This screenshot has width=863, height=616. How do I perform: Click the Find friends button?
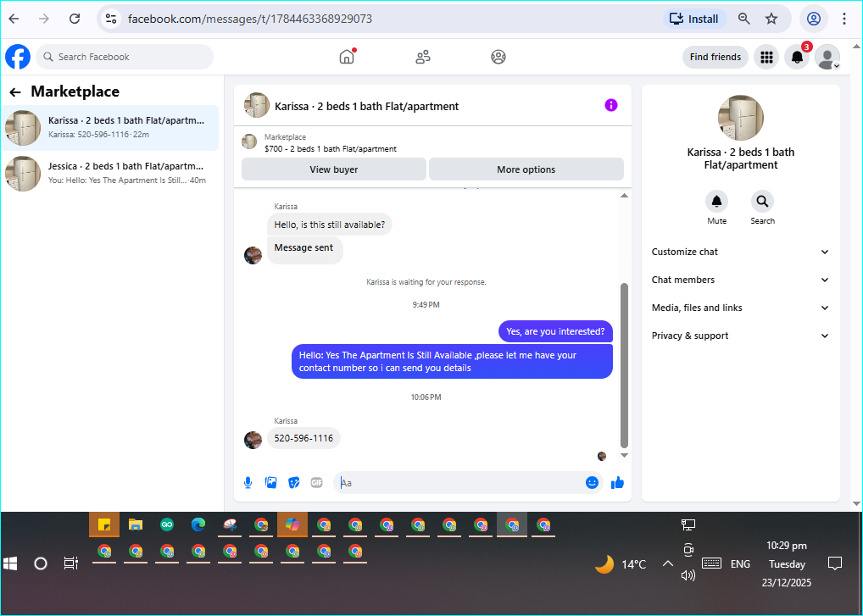pos(715,57)
